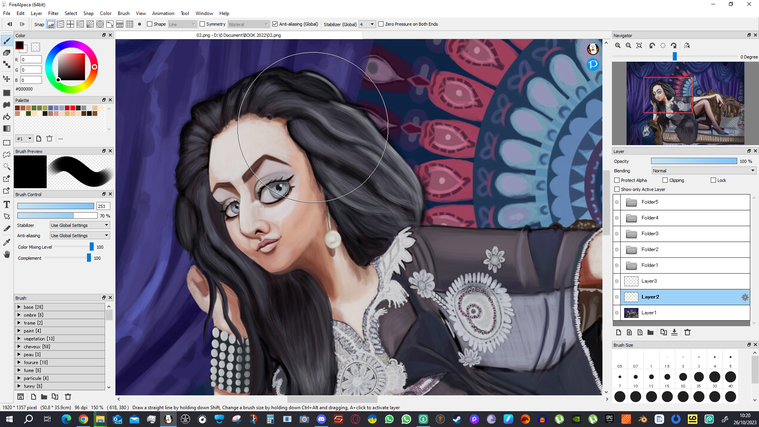Enable the Protect Alpha checkbox

[x=618, y=180]
